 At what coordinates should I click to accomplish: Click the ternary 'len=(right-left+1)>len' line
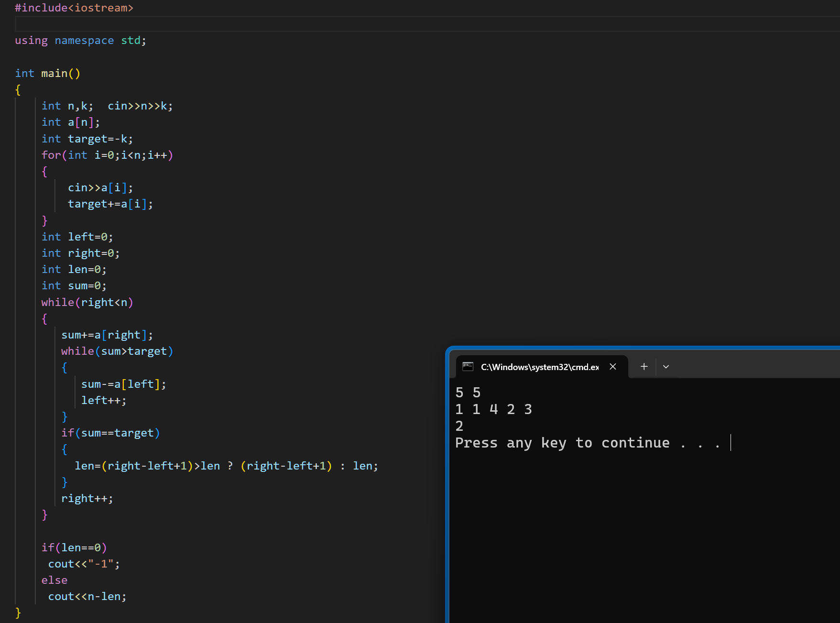(x=226, y=466)
